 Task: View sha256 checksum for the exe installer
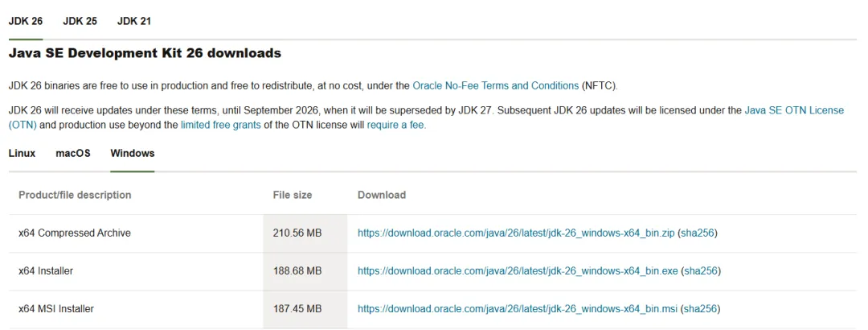(x=701, y=271)
